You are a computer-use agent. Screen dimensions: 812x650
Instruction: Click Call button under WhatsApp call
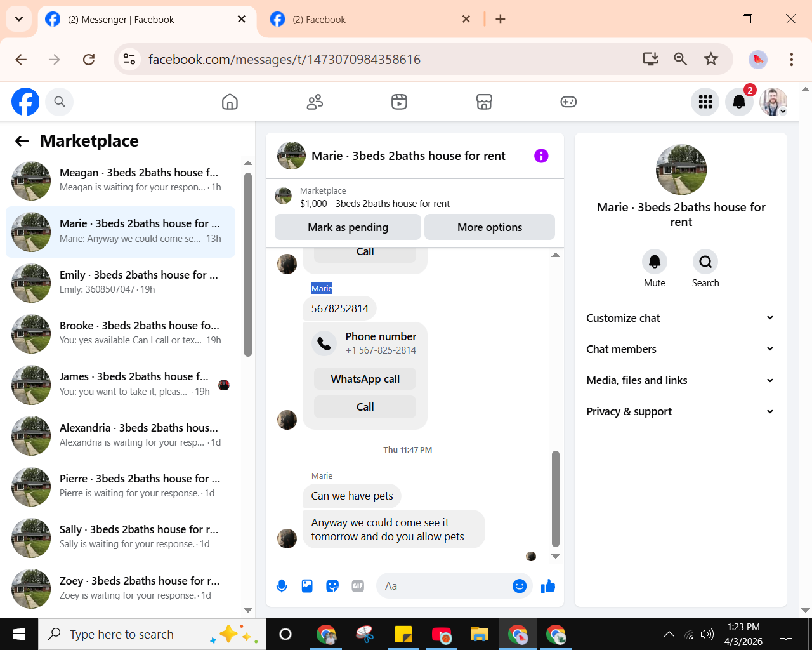click(x=365, y=407)
